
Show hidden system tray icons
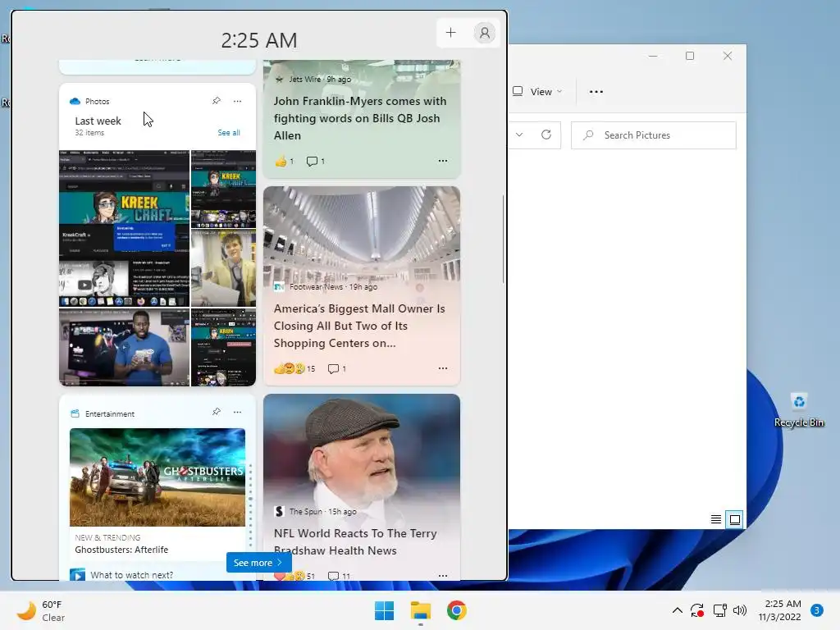(677, 610)
